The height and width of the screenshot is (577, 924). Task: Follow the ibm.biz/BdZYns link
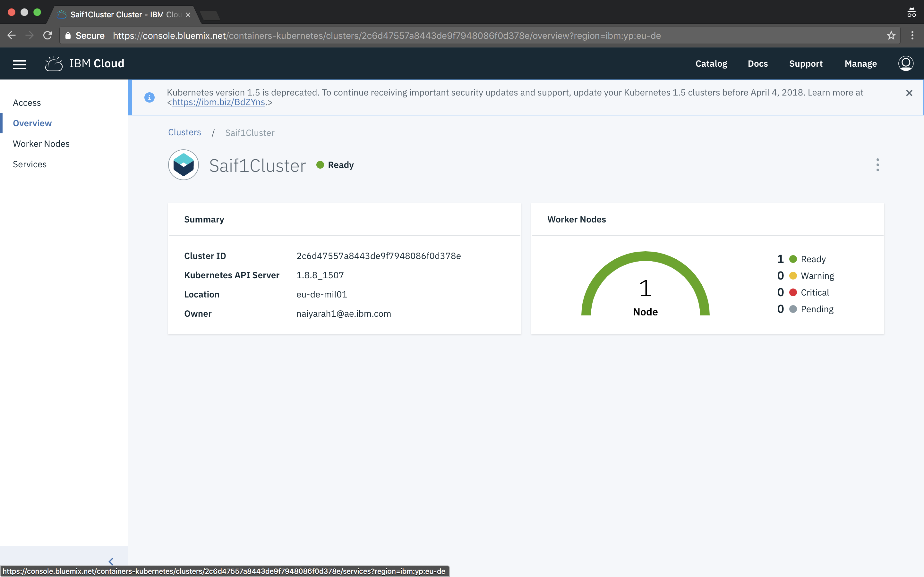(x=218, y=102)
